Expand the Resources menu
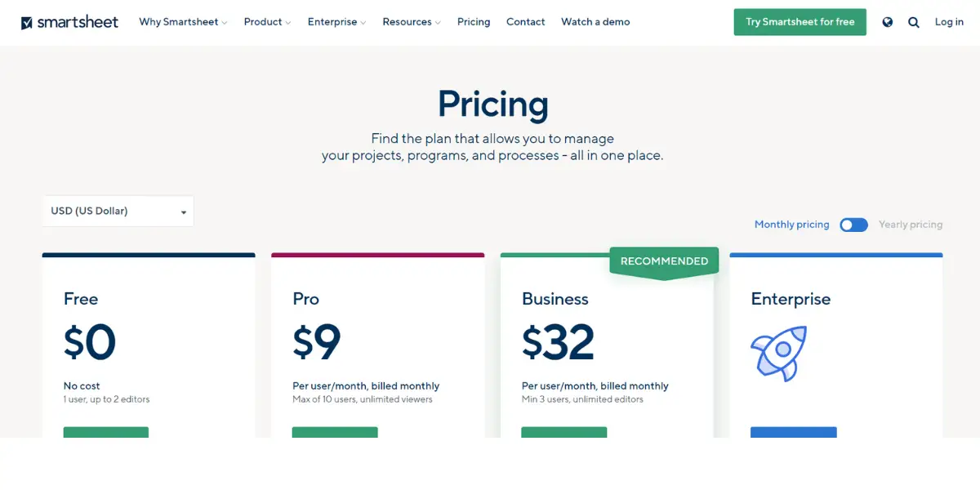The width and height of the screenshot is (980, 490). [412, 22]
